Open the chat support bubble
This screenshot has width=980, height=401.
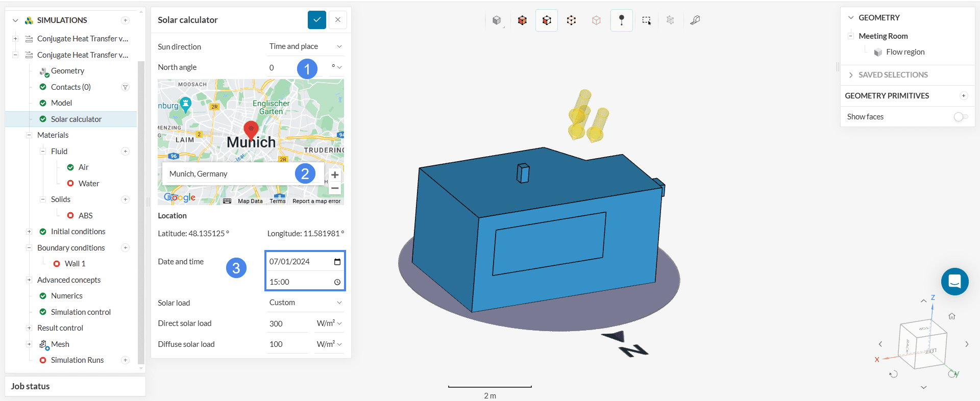tap(954, 282)
